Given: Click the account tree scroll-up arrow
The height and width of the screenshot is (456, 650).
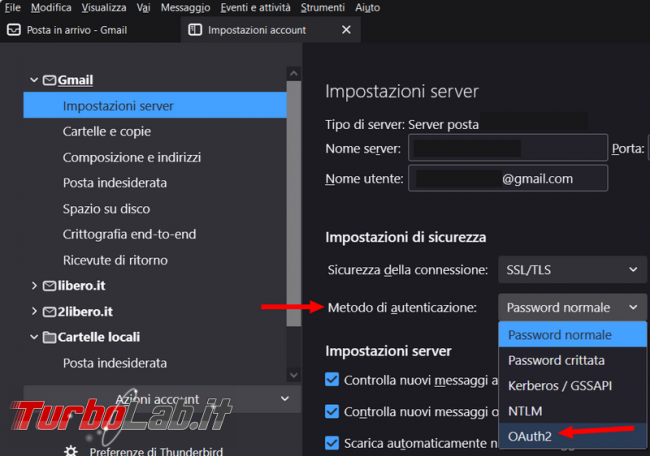Looking at the screenshot, I should pos(293,73).
